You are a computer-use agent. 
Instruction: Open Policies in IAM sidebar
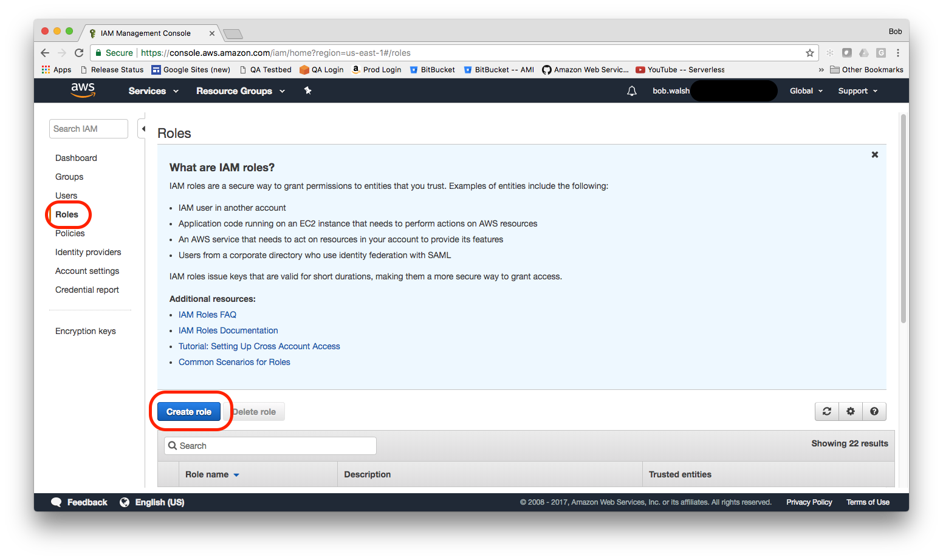pyautogui.click(x=70, y=233)
